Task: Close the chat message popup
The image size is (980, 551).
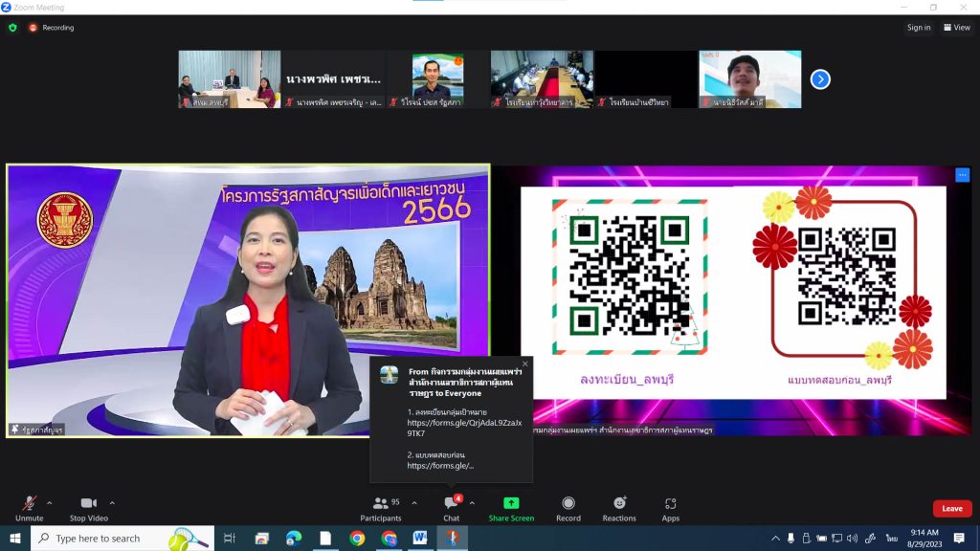Action: 525,364
